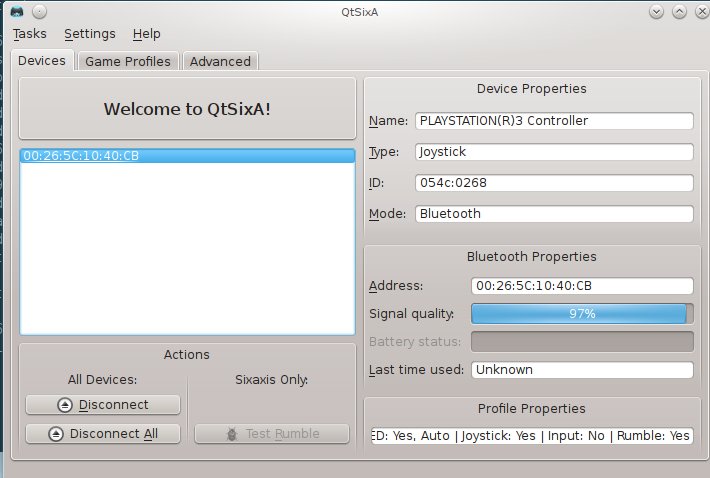Click the eject icon on Disconnect All
This screenshot has height=478, width=710.
click(56, 434)
